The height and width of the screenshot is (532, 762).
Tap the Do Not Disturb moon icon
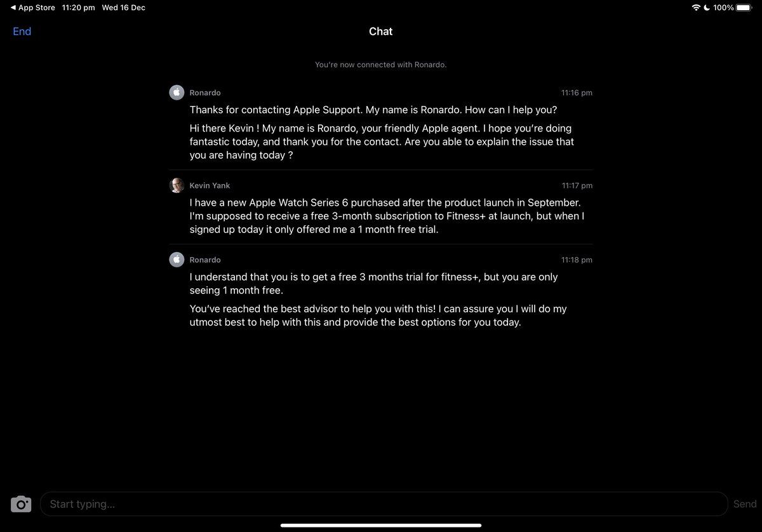(706, 8)
